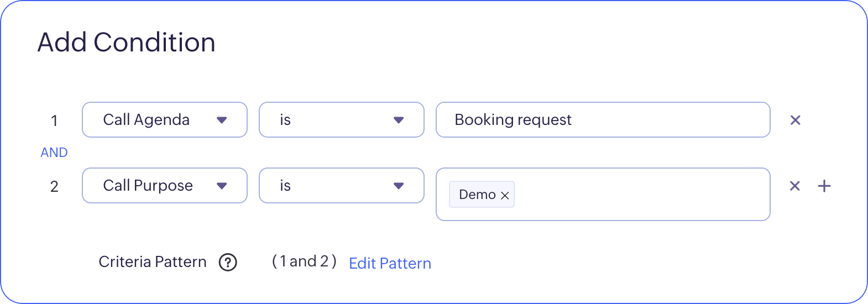Expand the 'is' operator for Call Purpose
The height and width of the screenshot is (304, 868).
pyautogui.click(x=342, y=185)
